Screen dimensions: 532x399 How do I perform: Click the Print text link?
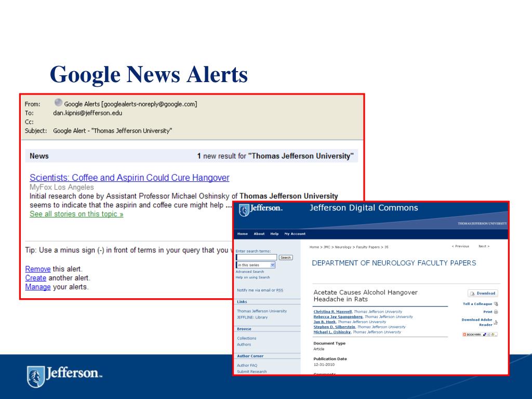[x=487, y=312]
